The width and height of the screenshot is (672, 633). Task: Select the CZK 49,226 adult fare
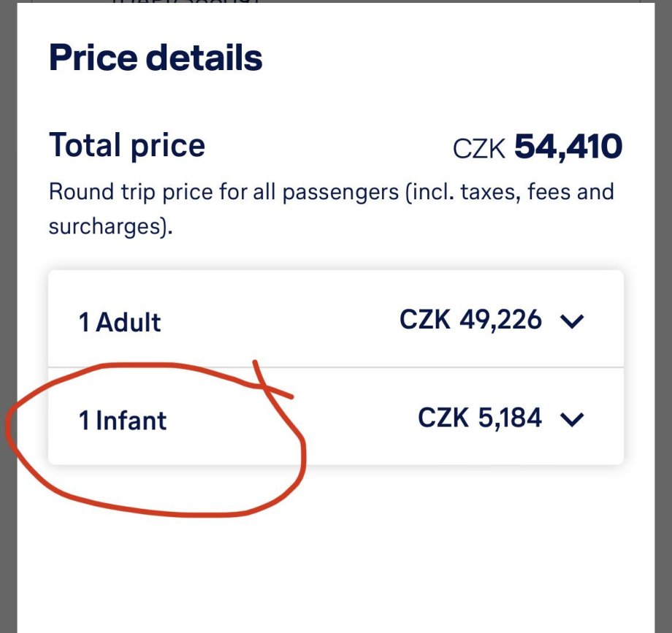(471, 320)
